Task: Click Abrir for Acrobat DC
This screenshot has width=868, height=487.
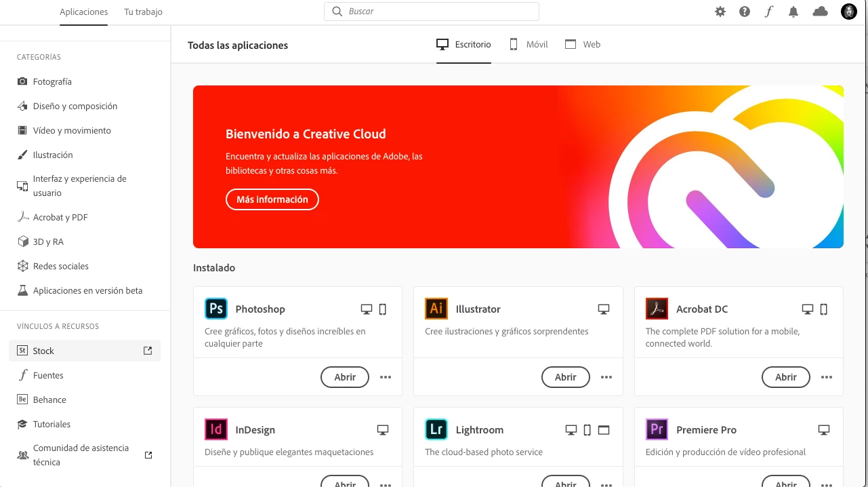Action: pyautogui.click(x=786, y=377)
